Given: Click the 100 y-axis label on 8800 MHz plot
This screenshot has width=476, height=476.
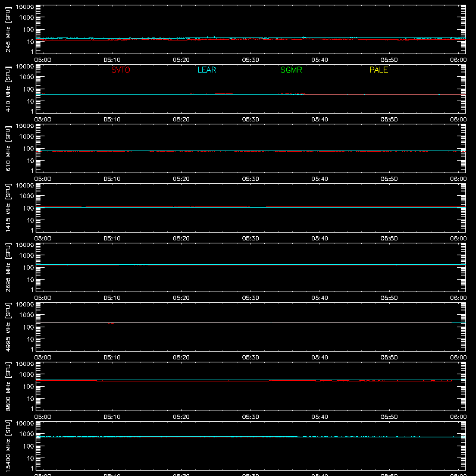Looking at the screenshot, I should point(29,387).
